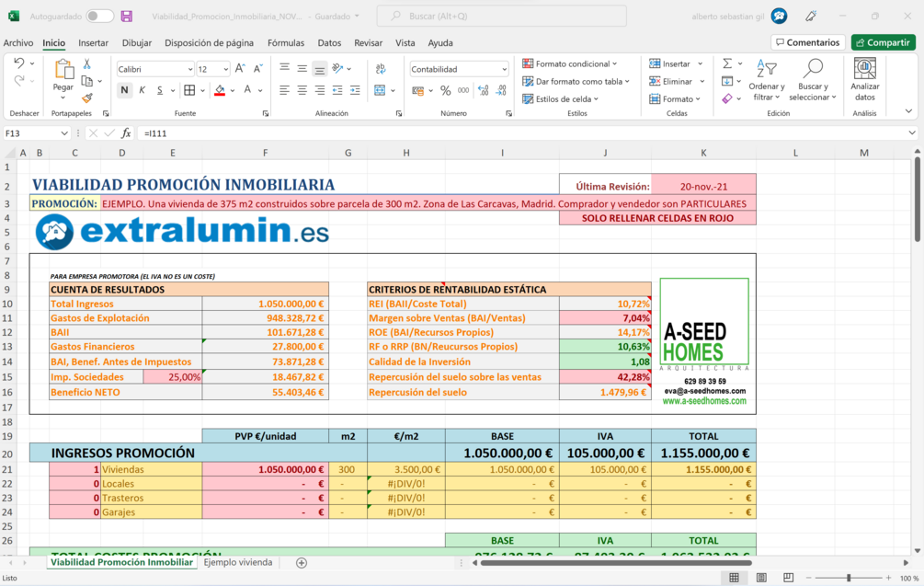Increase indent in cell
The height and width of the screenshot is (586, 924).
355,90
